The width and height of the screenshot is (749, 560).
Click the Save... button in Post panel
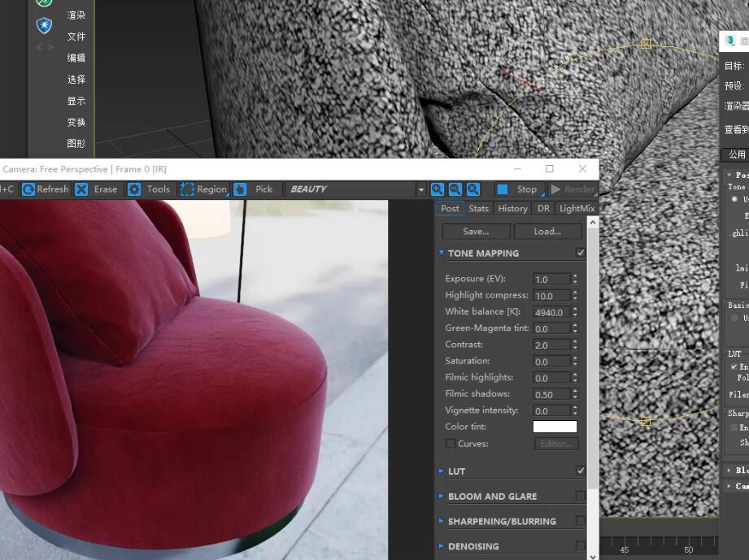pos(476,232)
